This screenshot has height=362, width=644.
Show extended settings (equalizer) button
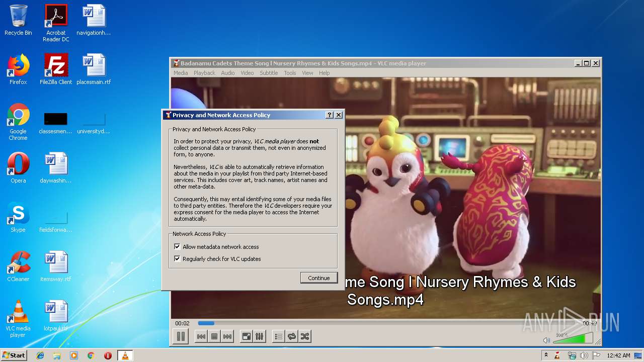260,336
